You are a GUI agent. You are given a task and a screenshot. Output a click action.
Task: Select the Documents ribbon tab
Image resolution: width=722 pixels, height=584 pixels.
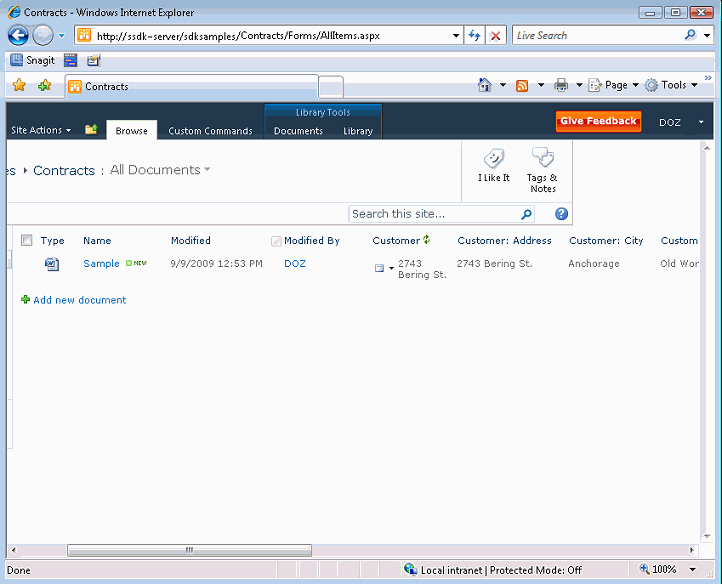pyautogui.click(x=298, y=131)
